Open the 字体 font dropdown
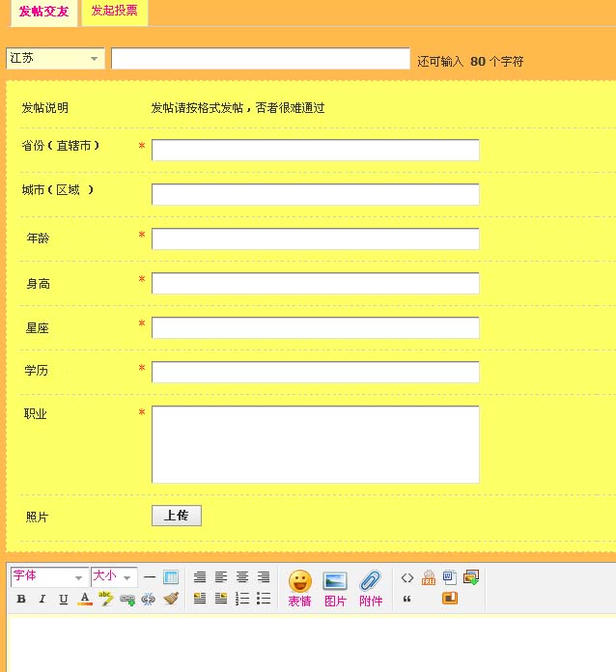Screen dimensions: 616x672 tap(50, 576)
